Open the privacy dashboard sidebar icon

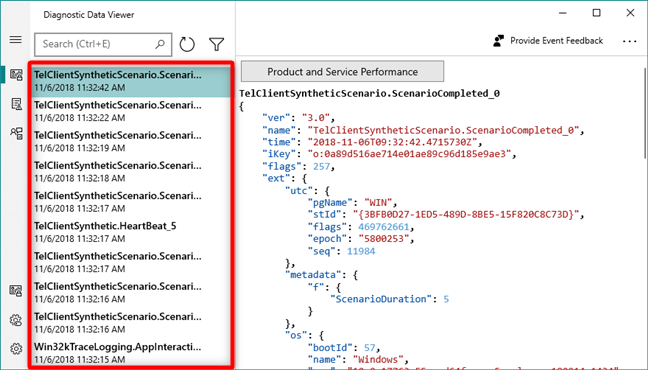(x=16, y=291)
